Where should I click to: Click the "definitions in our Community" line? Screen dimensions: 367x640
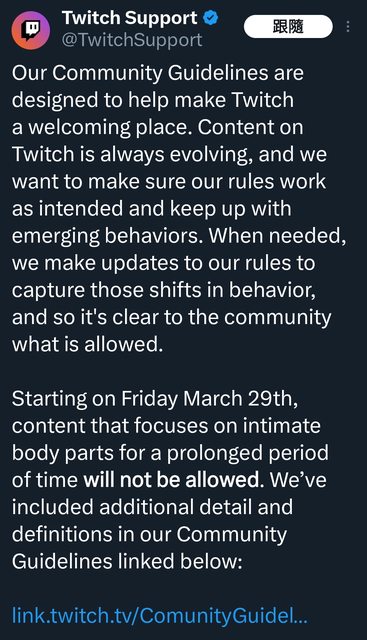pyautogui.click(x=149, y=534)
